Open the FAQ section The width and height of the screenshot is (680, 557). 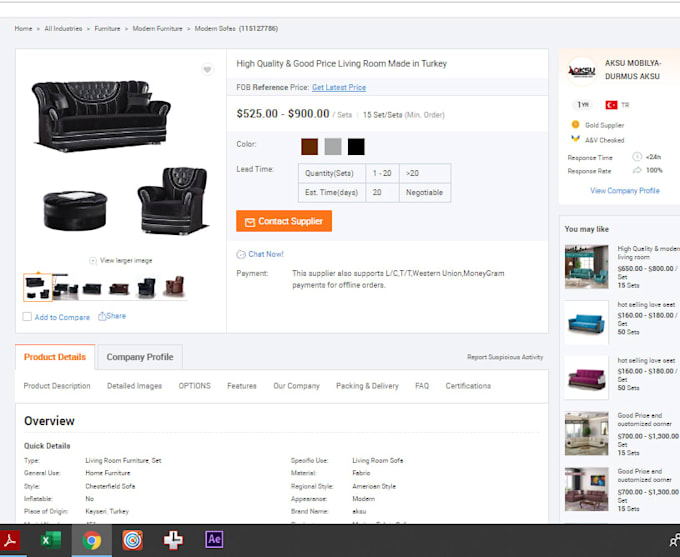coord(422,386)
